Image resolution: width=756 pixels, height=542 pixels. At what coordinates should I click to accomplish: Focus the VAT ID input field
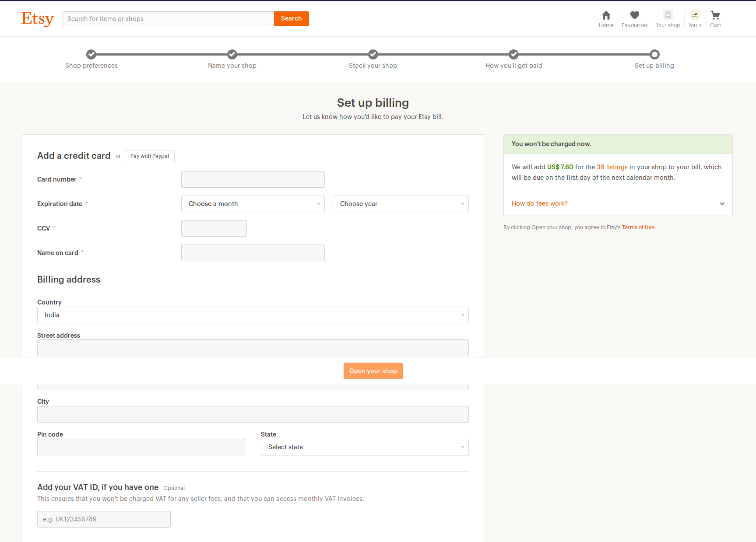point(104,519)
